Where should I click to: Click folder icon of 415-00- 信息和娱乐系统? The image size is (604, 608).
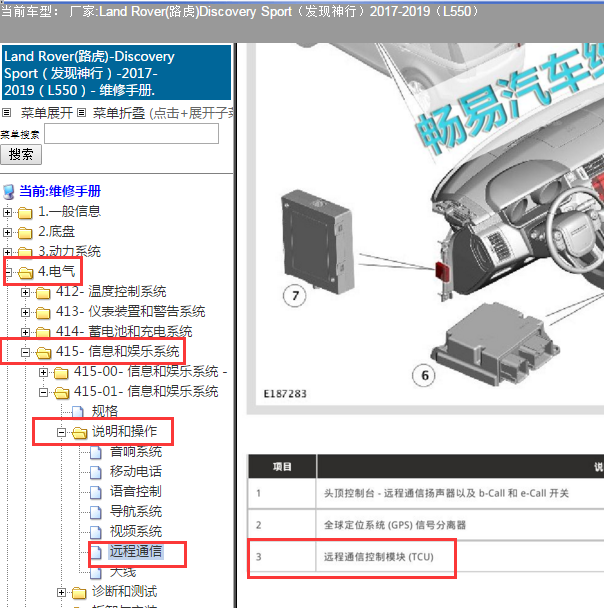click(61, 373)
